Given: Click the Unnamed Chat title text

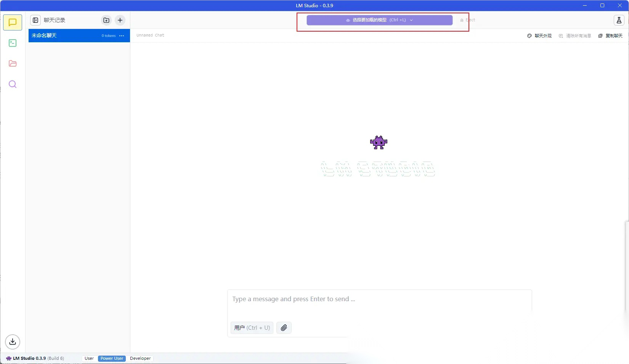Looking at the screenshot, I should (x=150, y=35).
